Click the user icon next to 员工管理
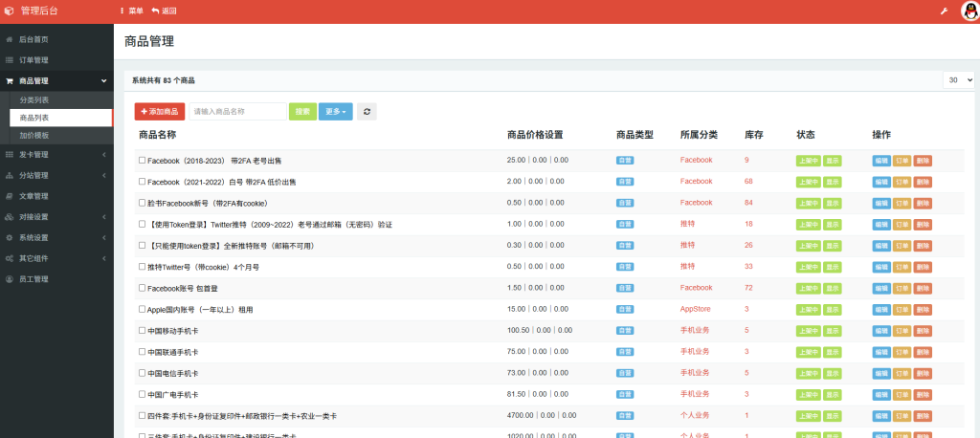This screenshot has height=438, width=980. coord(9,279)
